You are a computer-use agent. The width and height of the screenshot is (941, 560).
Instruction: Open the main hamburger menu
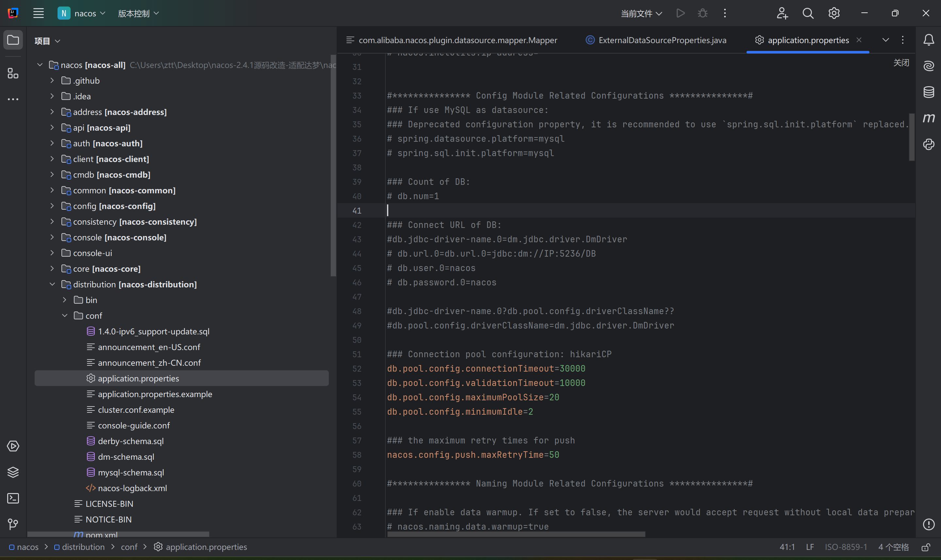pyautogui.click(x=39, y=14)
